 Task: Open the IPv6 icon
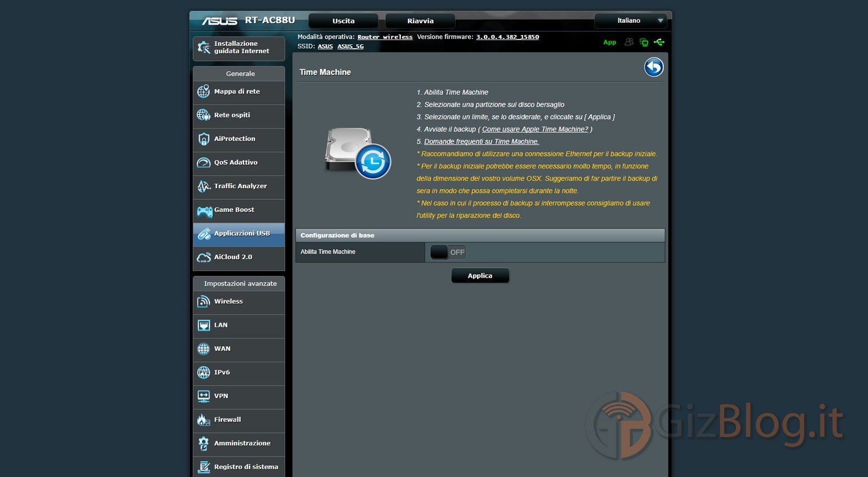(x=203, y=372)
